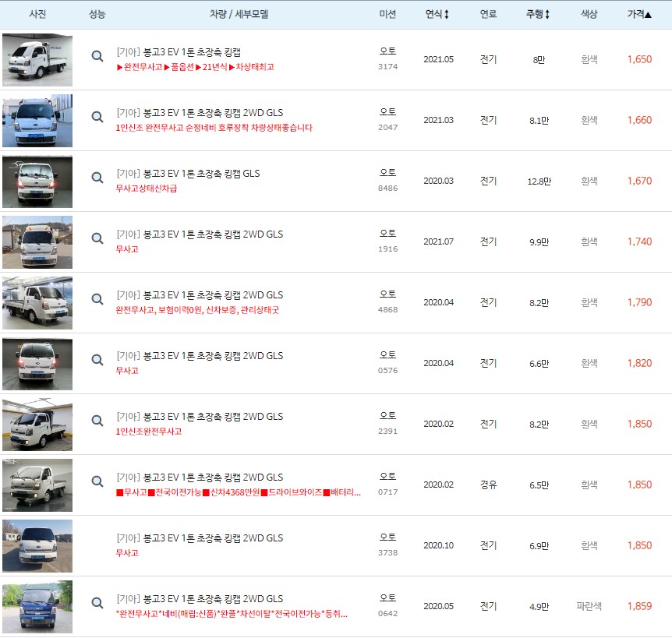Click plate number 8486
The width and height of the screenshot is (672, 638).
(388, 189)
